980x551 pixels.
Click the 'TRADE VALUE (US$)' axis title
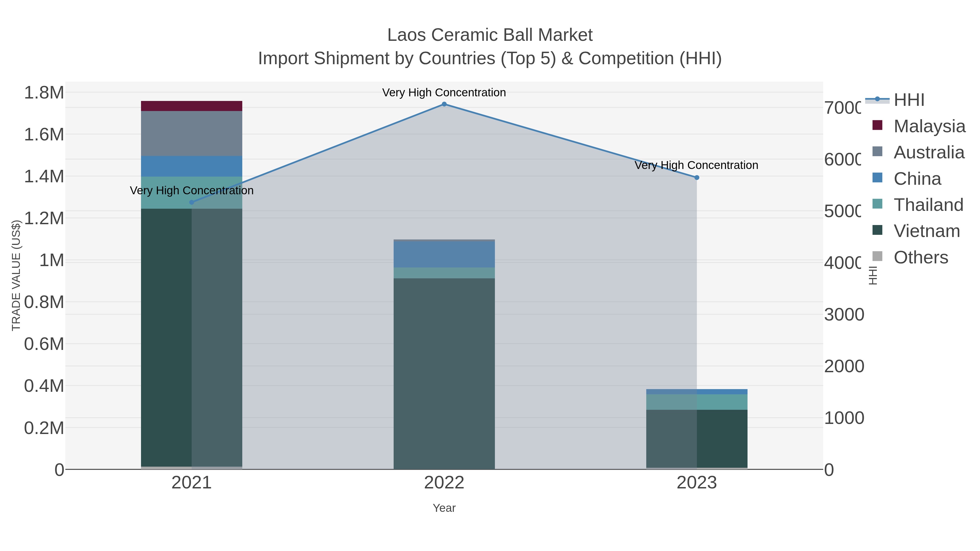coord(16,275)
